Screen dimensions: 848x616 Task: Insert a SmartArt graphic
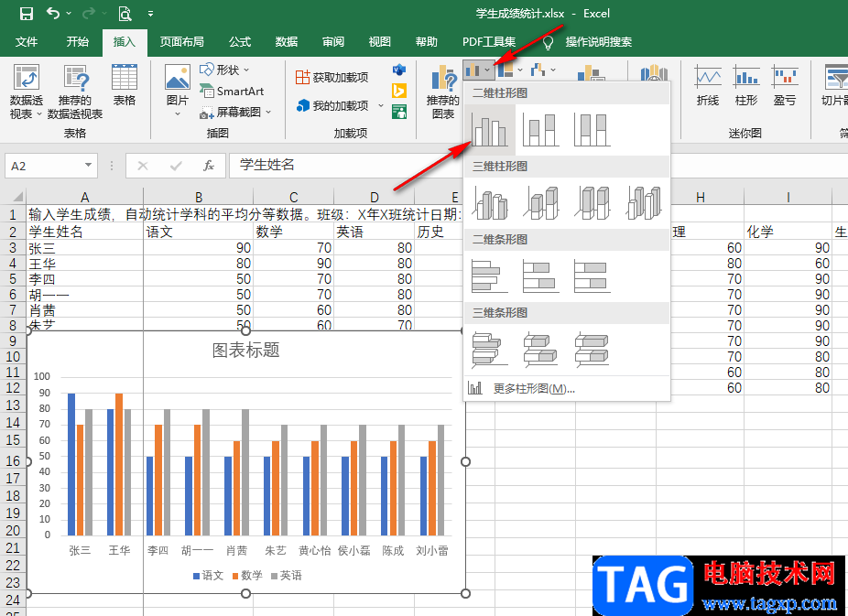pyautogui.click(x=232, y=91)
